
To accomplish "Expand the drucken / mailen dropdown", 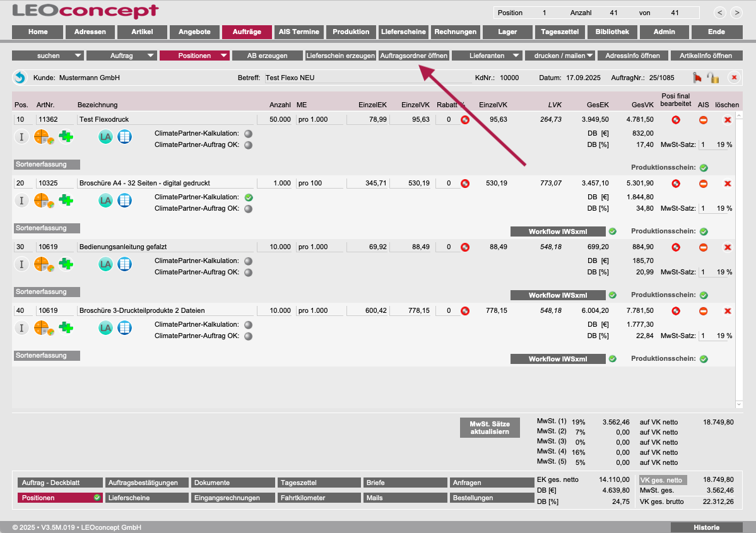I will (560, 56).
